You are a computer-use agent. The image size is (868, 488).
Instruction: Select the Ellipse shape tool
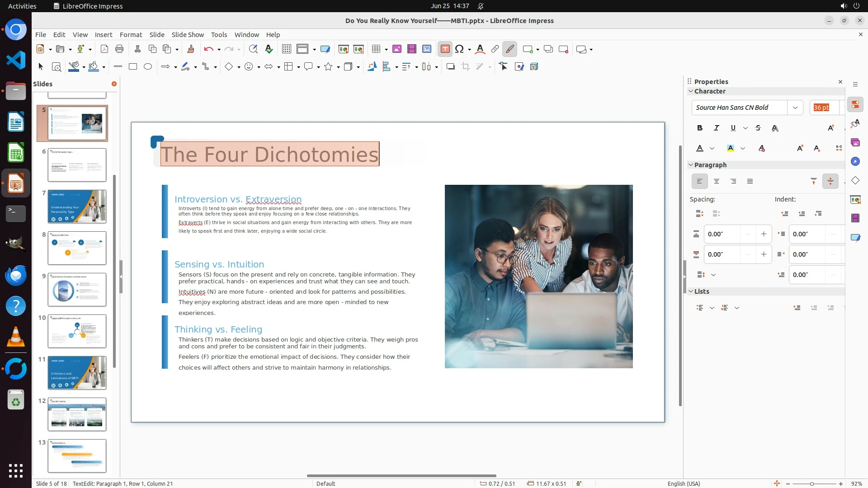(148, 67)
